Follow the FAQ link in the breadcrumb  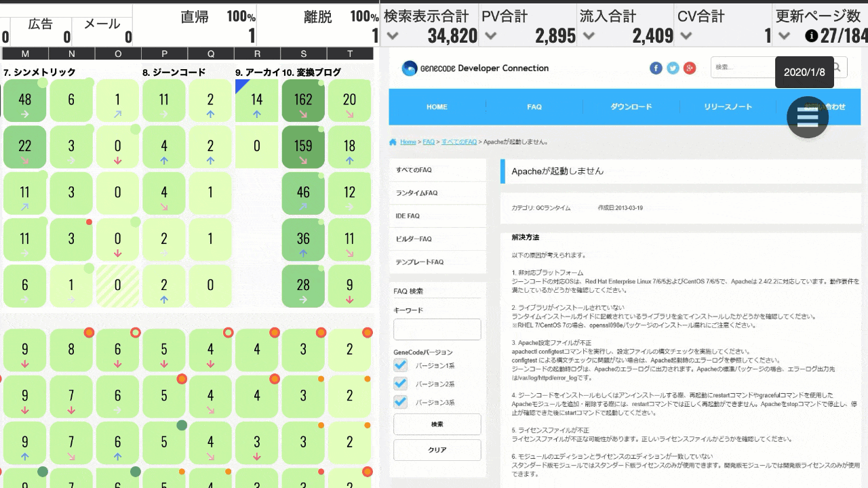pyautogui.click(x=429, y=142)
